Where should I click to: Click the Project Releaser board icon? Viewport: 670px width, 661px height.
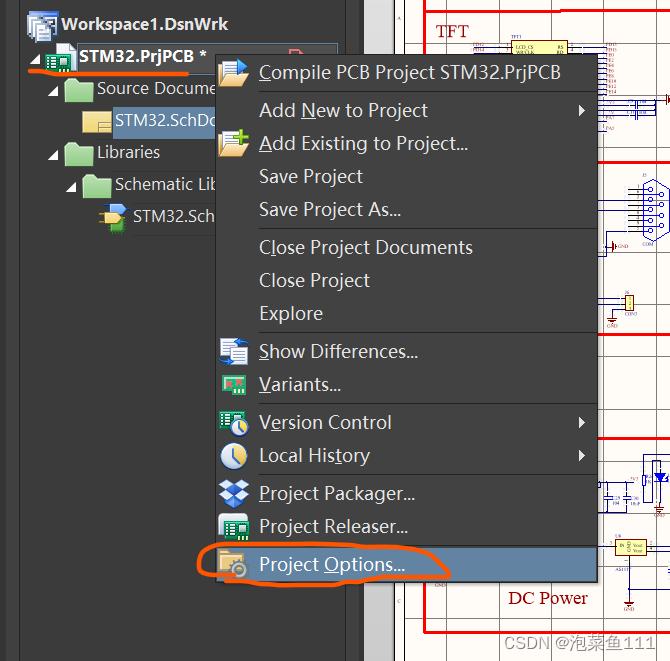[x=233, y=527]
